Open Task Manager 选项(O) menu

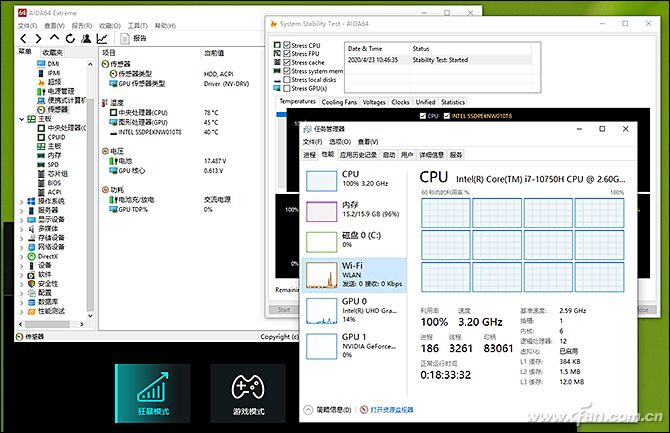tap(340, 141)
